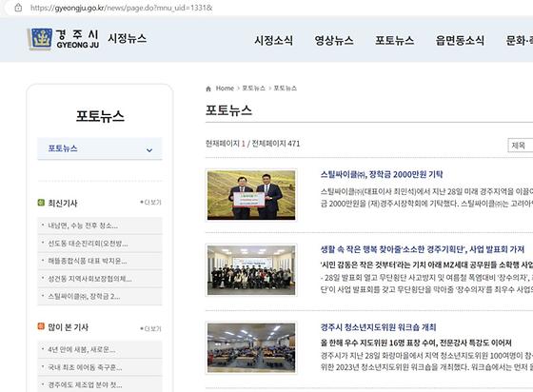Expand the 포토뉴스 sidebar dropdown chevron
Image resolution: width=533 pixels, height=392 pixels.
click(x=149, y=149)
